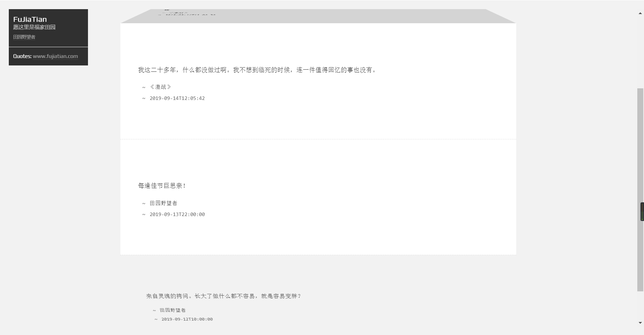Open author link below 每逢佳节巨思亲 quote
This screenshot has height=335, width=644.
coord(163,203)
